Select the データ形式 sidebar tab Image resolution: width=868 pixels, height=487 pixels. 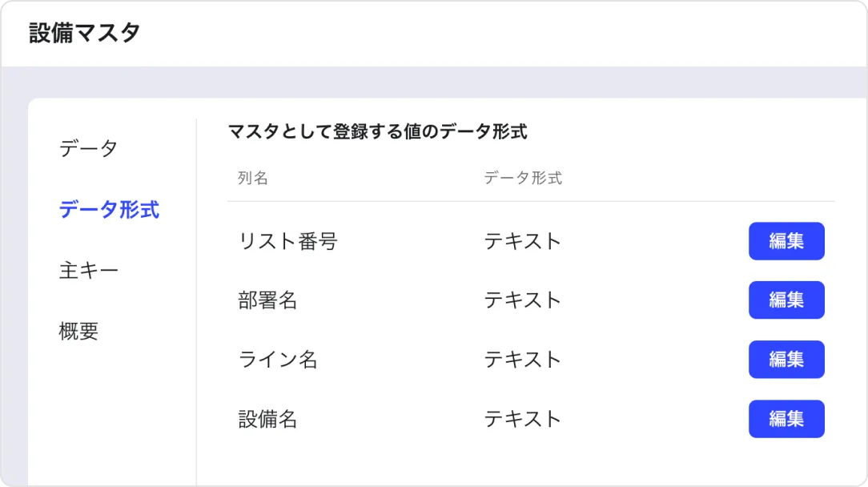tap(109, 210)
